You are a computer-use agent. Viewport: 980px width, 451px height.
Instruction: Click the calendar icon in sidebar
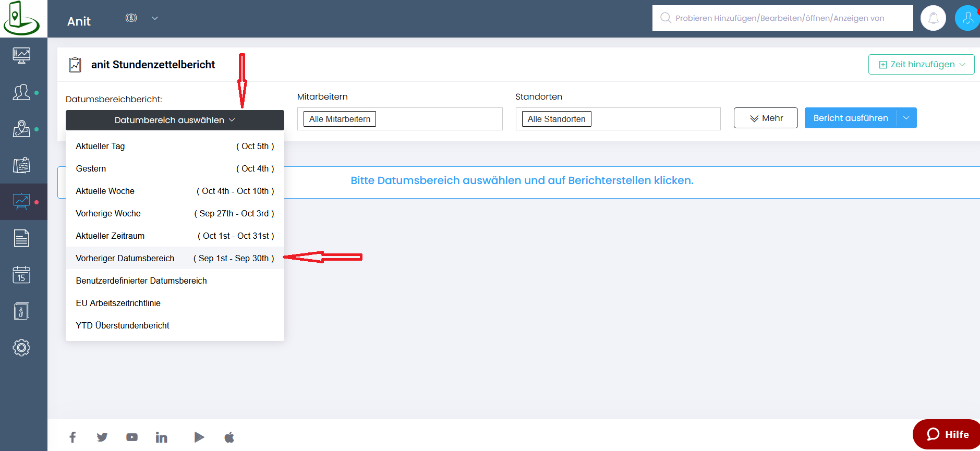click(x=21, y=275)
